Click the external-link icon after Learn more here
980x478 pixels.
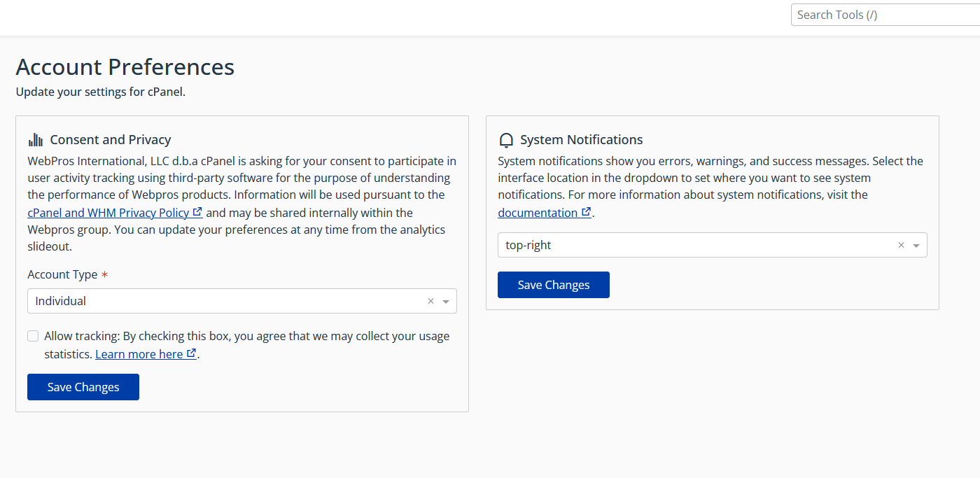tap(192, 352)
